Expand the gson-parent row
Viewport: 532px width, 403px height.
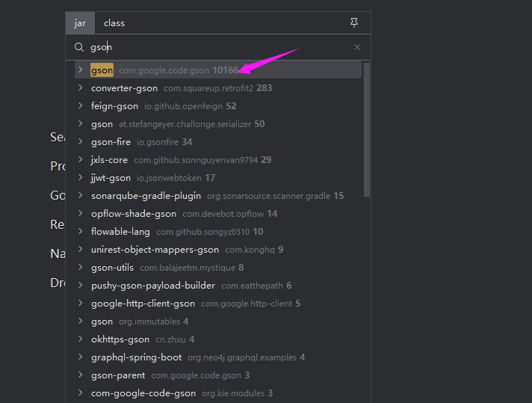pyautogui.click(x=81, y=375)
